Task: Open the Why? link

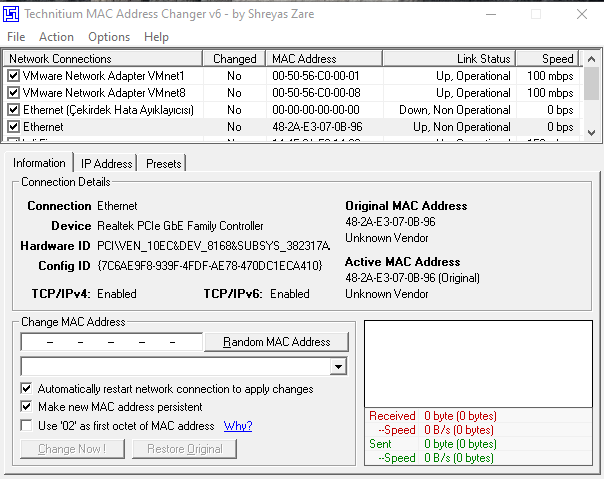Action: [238, 426]
